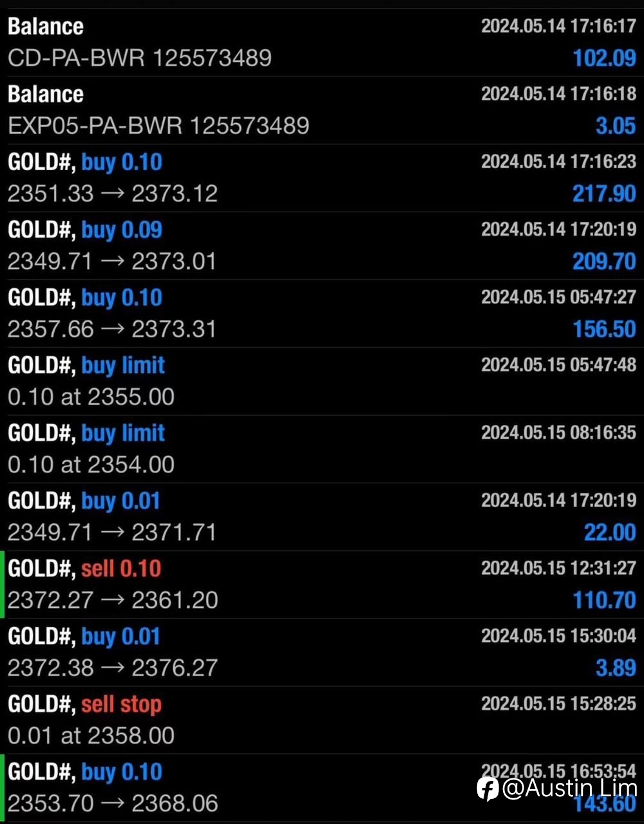Open the trade 2349.71 → 2371.71
This screenshot has width=644, height=824.
tap(322, 516)
